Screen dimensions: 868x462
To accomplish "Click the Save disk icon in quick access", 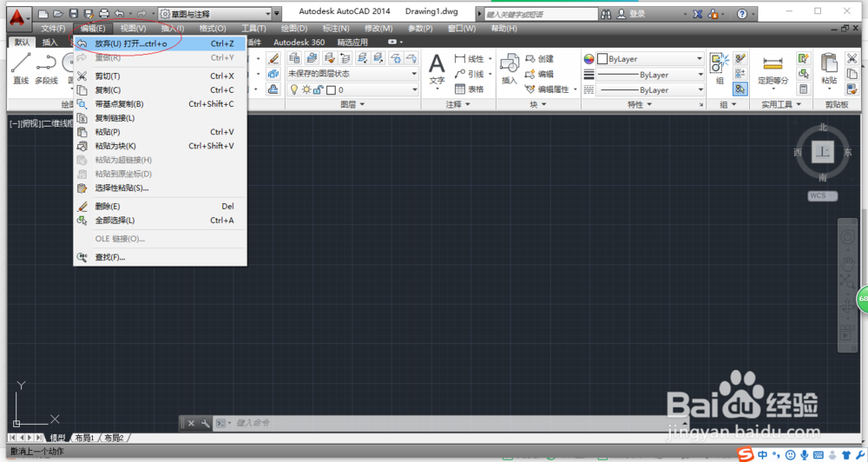I will [73, 14].
